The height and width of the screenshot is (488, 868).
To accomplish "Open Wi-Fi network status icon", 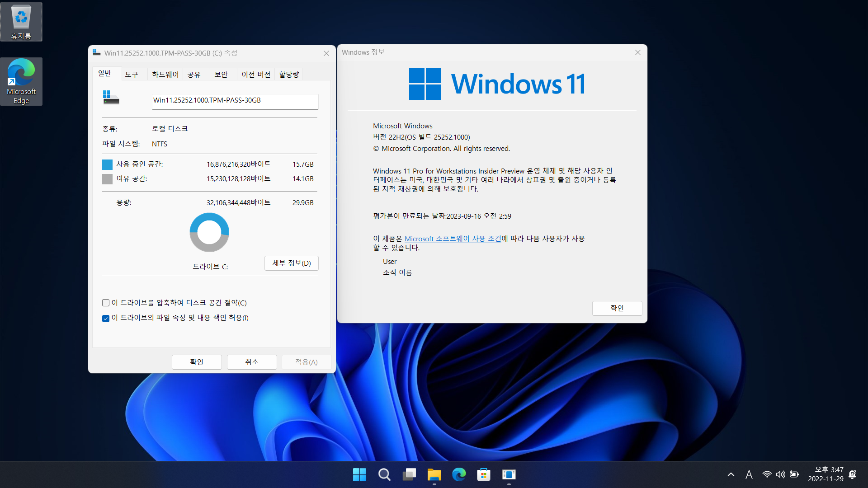I will [x=767, y=474].
